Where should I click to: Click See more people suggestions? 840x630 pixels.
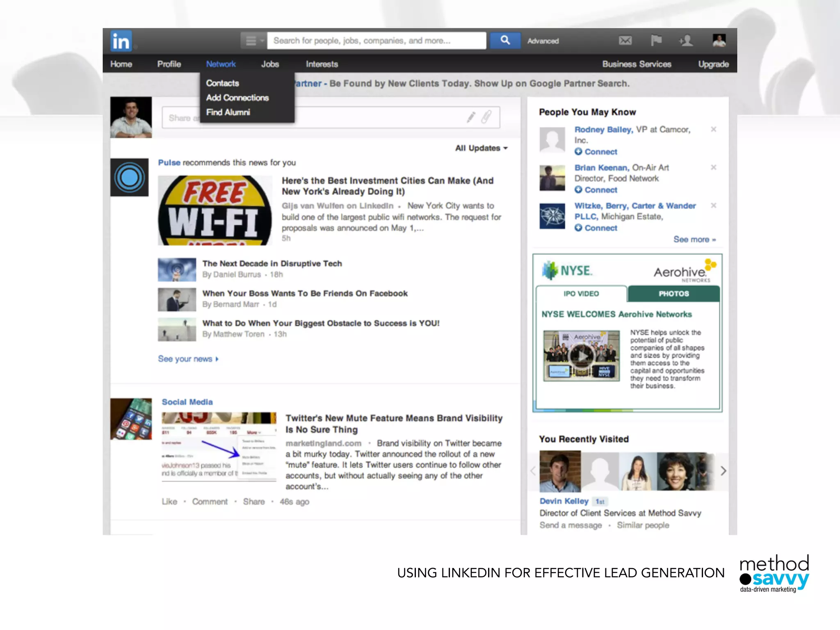[x=694, y=240]
